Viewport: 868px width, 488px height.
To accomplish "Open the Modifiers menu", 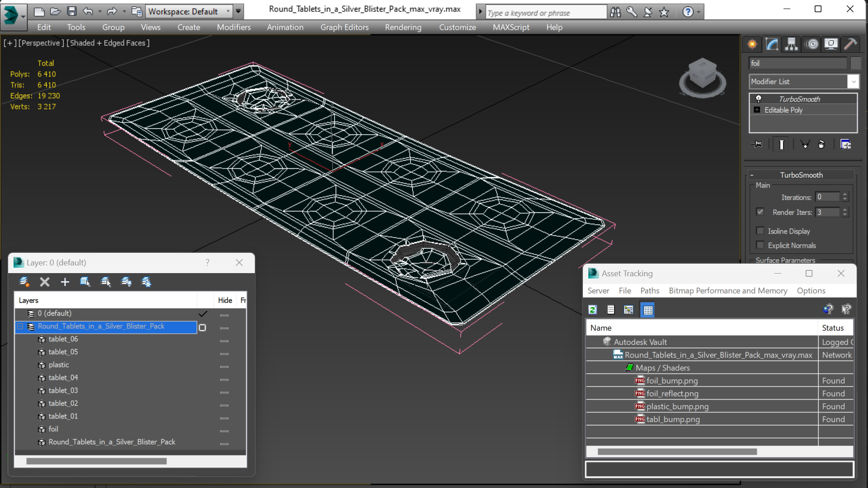I will [234, 27].
